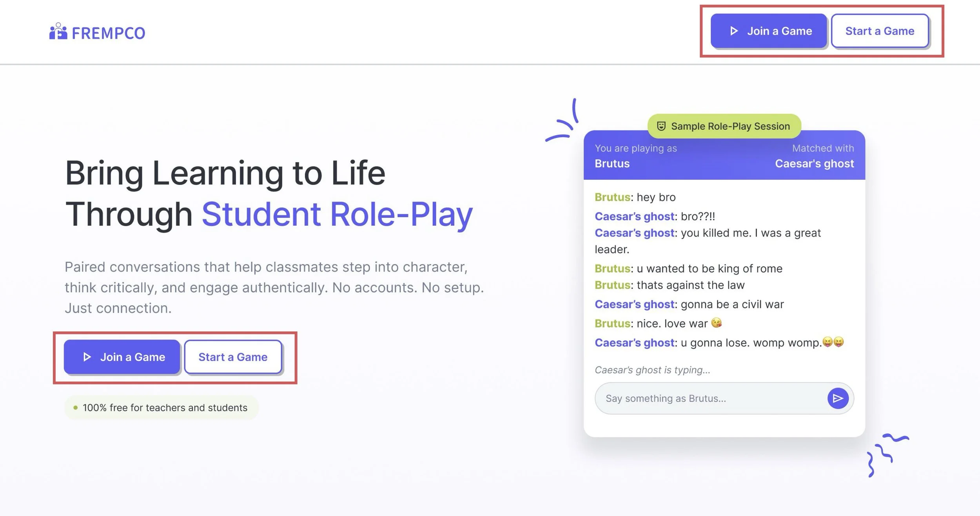The width and height of the screenshot is (980, 516).
Task: Click the Frempco logo icon
Action: (58, 32)
